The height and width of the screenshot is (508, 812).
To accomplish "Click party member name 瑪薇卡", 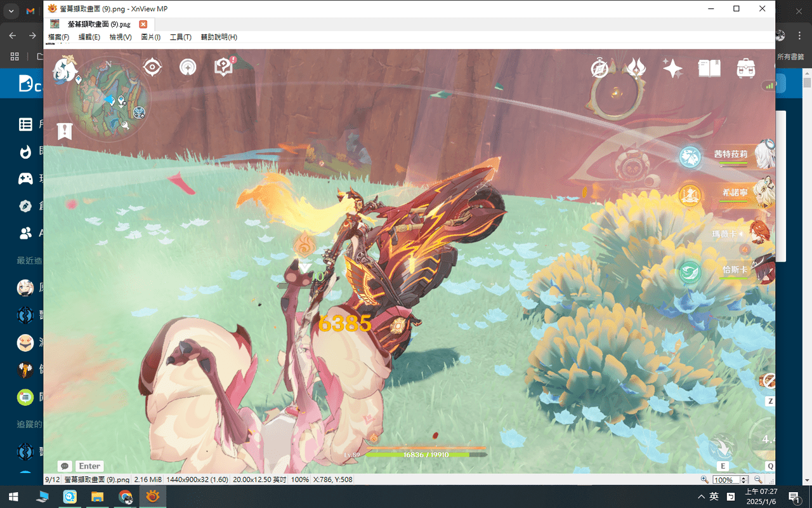I will tap(724, 234).
